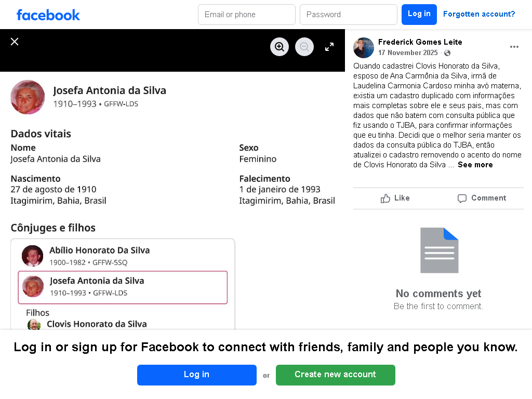Viewport: 532px width, 399px height.
Task: Open the Forgotten account? link
Action: point(478,14)
